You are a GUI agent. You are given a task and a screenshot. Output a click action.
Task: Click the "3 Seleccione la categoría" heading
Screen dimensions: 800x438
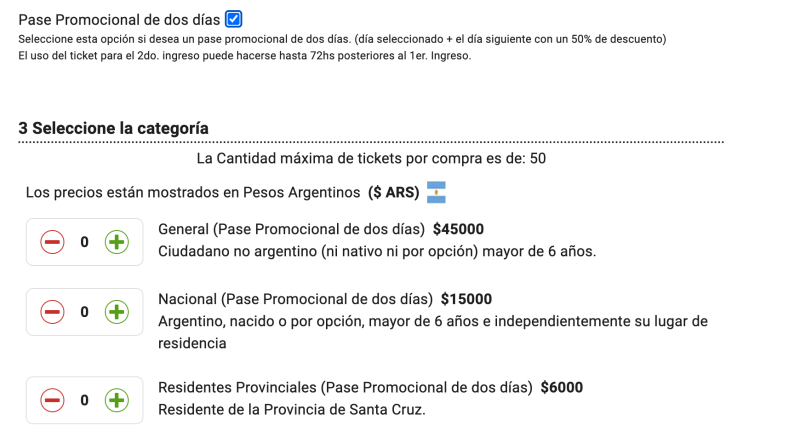(x=113, y=128)
